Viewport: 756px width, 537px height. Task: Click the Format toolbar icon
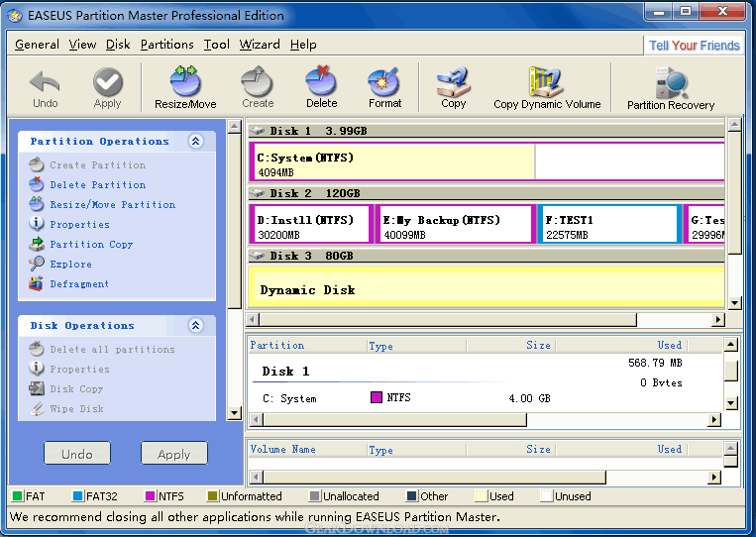(384, 81)
